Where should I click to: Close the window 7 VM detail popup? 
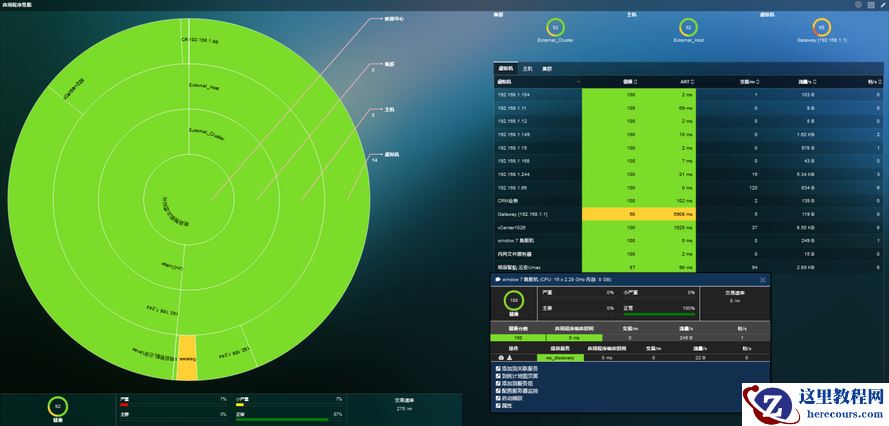(763, 280)
